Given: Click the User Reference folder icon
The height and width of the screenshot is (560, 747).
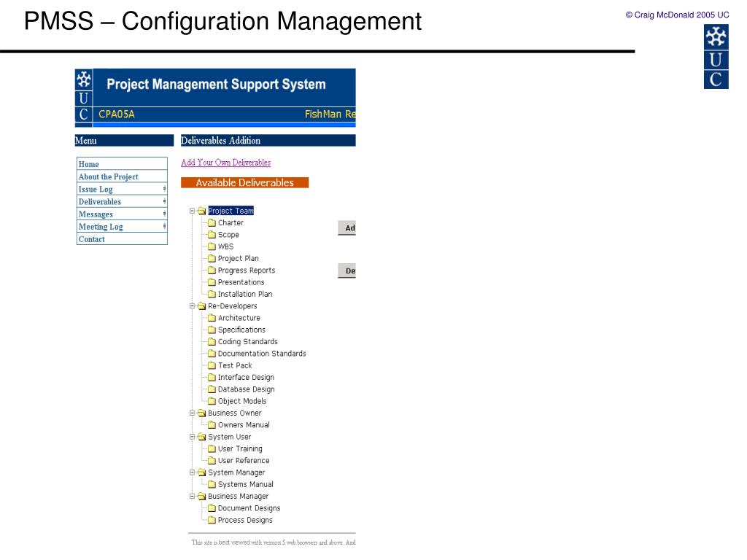Looking at the screenshot, I should [212, 461].
